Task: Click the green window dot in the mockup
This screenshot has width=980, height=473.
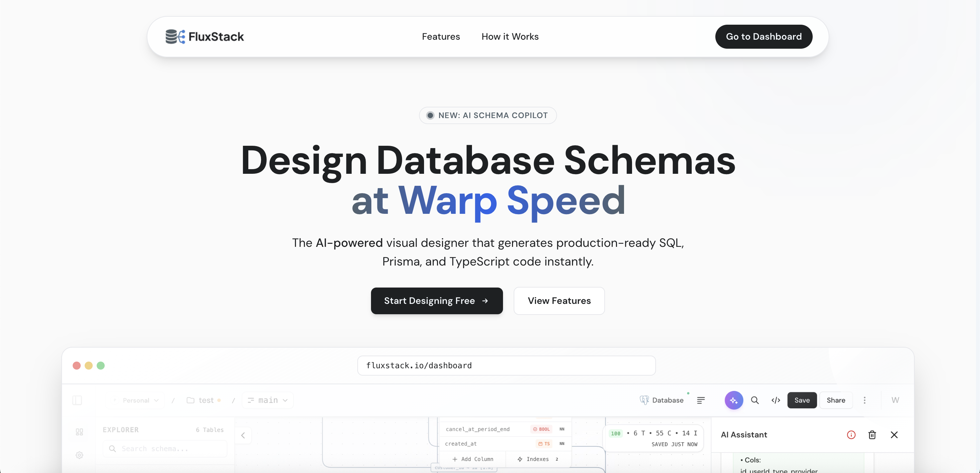Action: pos(100,366)
